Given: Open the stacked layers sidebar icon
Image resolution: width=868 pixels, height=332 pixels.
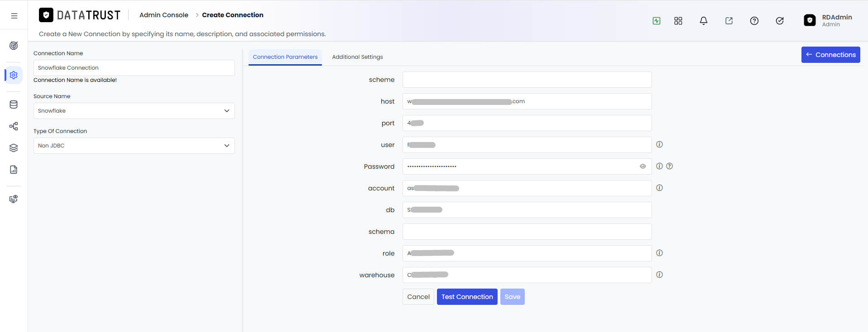Looking at the screenshot, I should click(x=14, y=148).
